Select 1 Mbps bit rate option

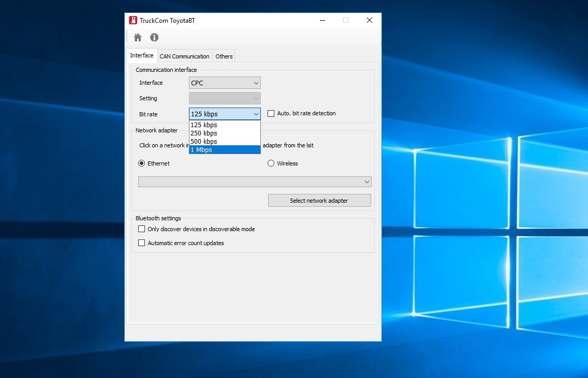225,150
